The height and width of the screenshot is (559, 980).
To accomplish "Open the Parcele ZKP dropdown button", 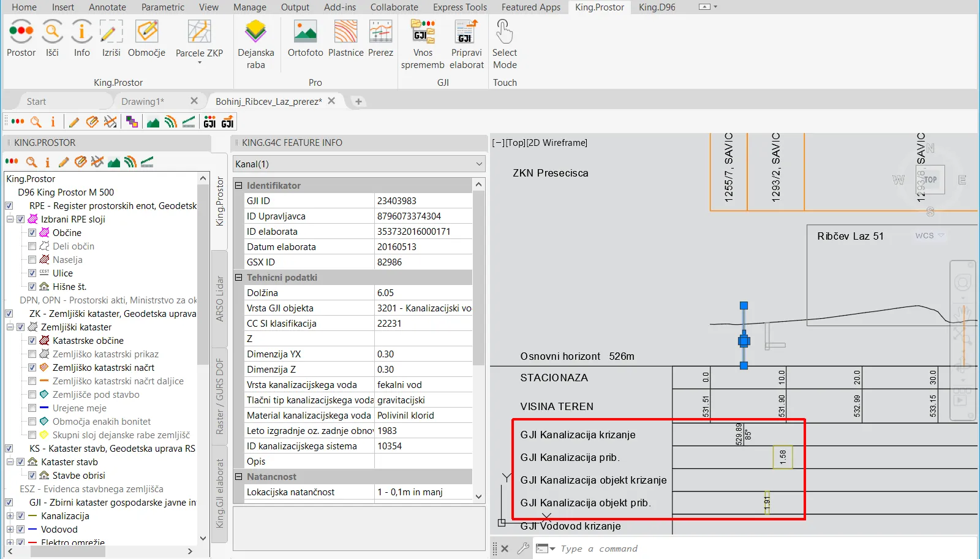I will 199,61.
